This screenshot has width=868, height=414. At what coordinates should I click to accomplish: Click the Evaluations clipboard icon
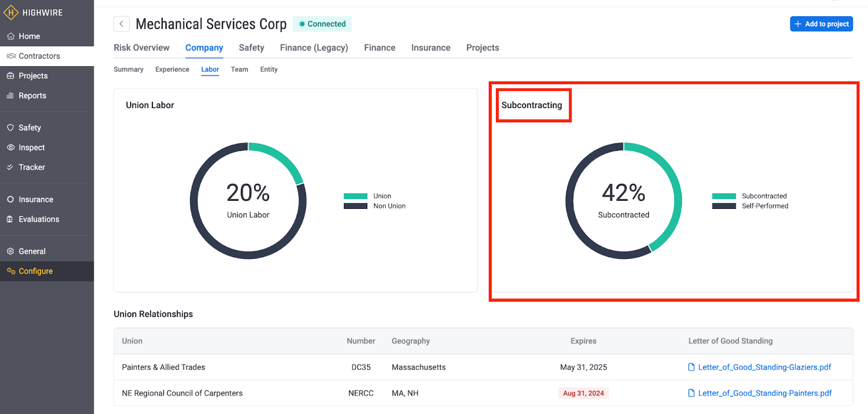pyautogui.click(x=10, y=219)
